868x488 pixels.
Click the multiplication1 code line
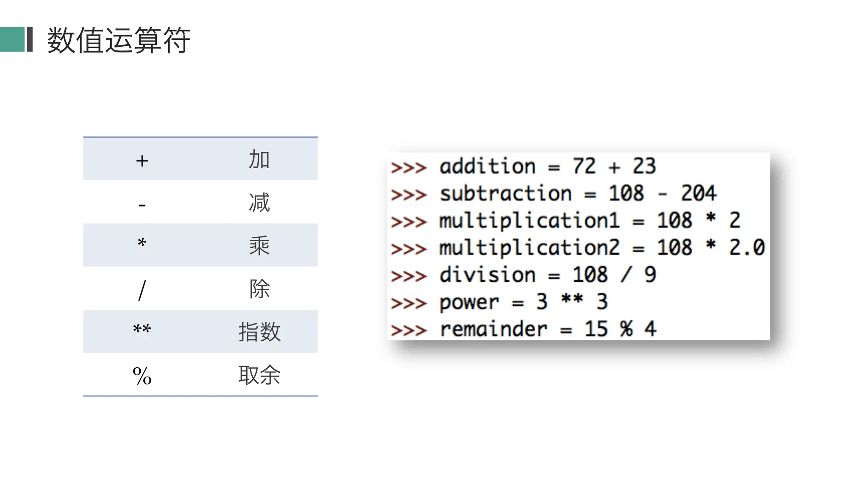click(565, 221)
